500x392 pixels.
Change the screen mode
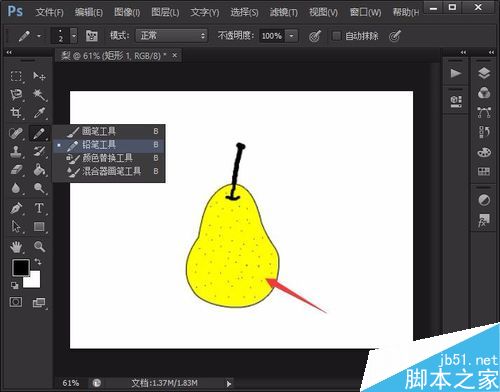(39, 303)
